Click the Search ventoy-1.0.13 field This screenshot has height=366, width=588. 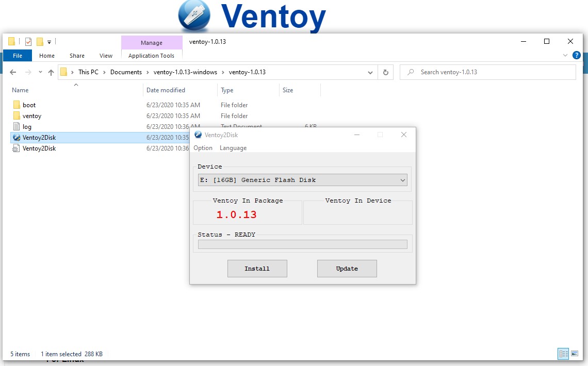pos(488,72)
